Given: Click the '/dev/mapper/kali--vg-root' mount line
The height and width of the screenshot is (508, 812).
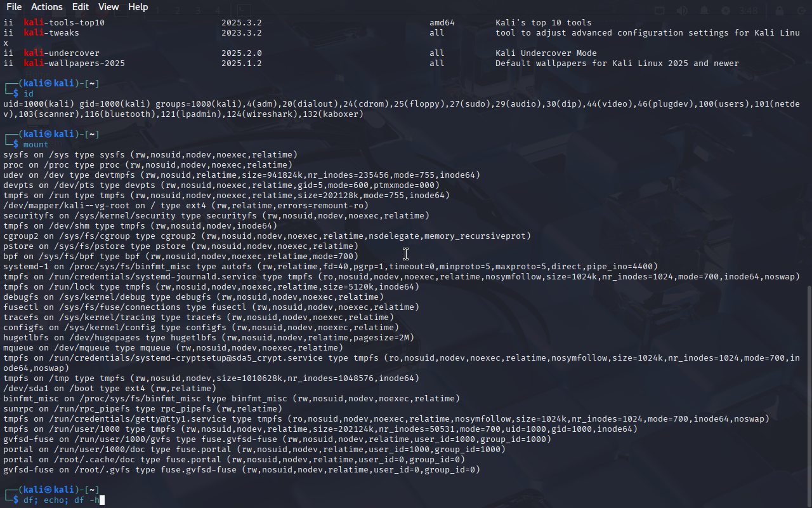Looking at the screenshot, I should click(186, 206).
